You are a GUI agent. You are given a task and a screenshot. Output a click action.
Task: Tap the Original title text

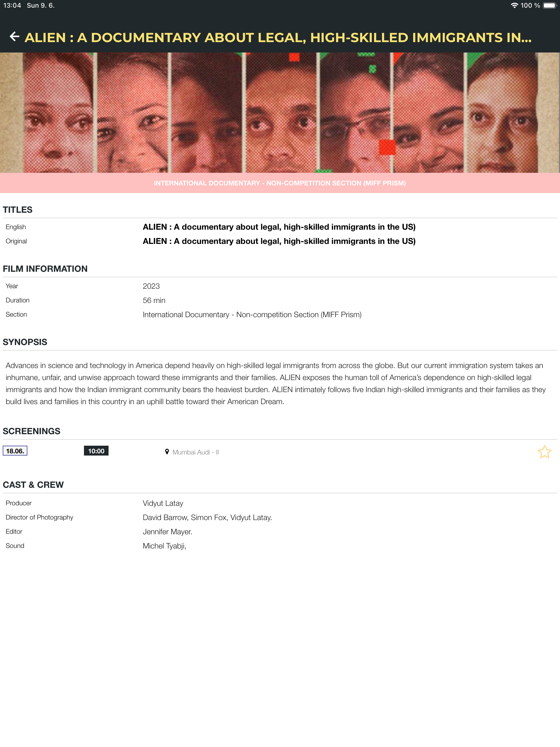(x=279, y=241)
